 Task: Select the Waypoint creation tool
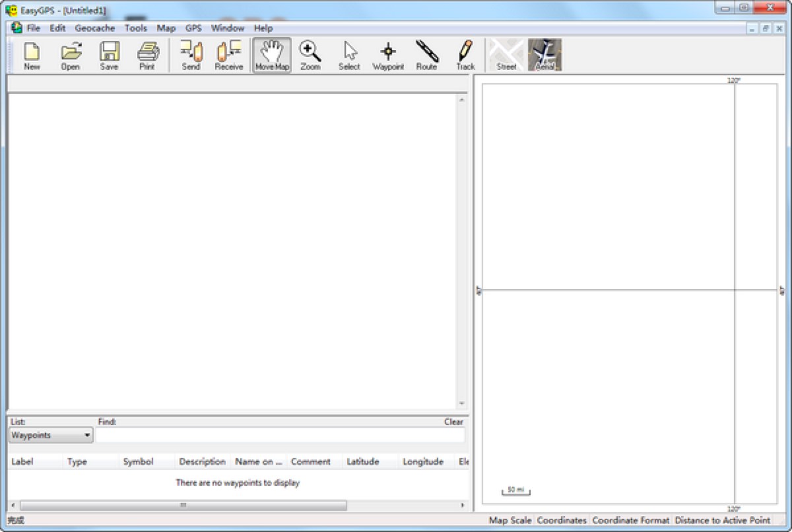pyautogui.click(x=387, y=54)
